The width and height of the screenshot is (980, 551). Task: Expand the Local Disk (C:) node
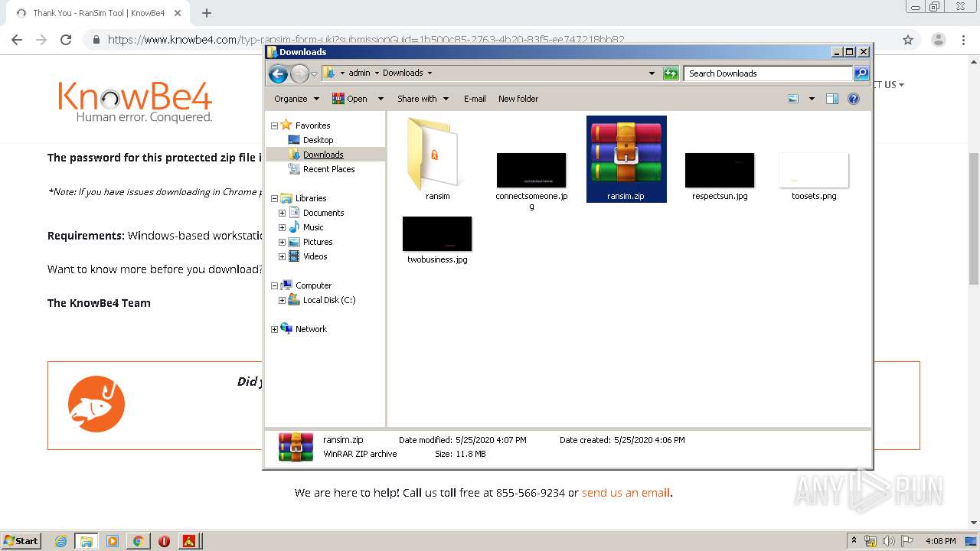click(282, 300)
